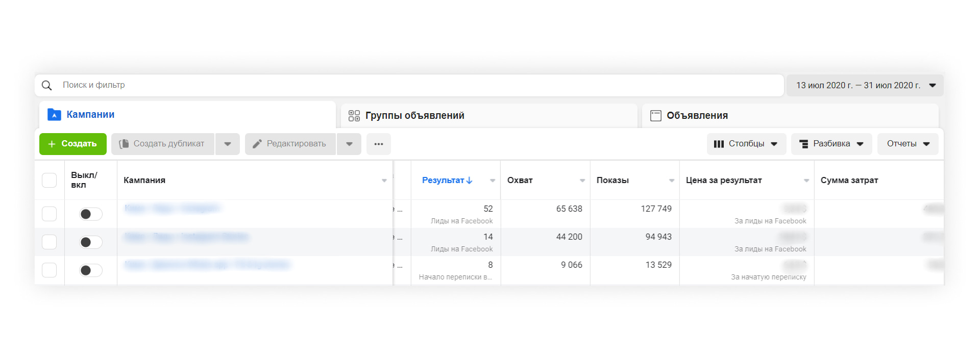Image resolution: width=980 pixels, height=358 pixels.
Task: Click the pencil icon on Редактировать
Action: 257,144
